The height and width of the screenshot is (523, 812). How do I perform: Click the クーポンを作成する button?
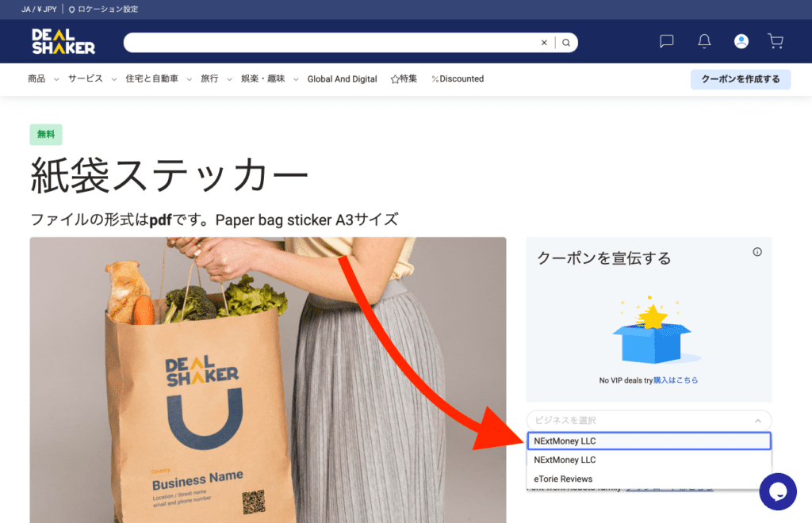(x=741, y=79)
